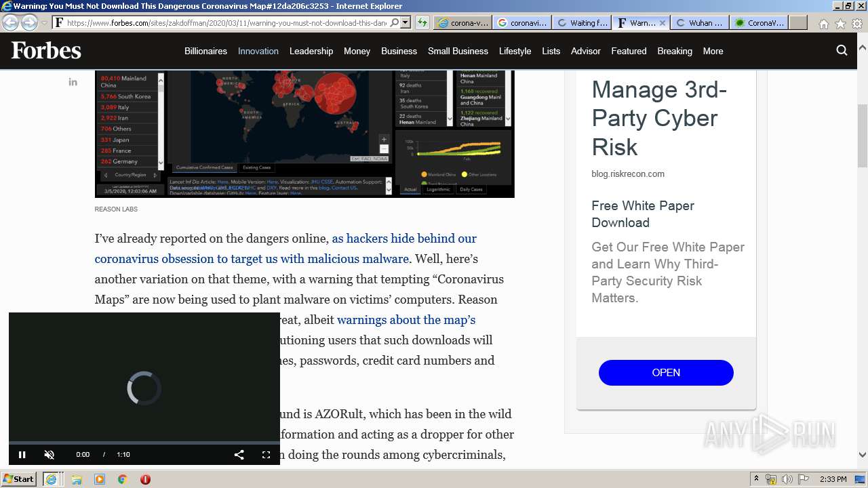This screenshot has width=868, height=488.
Task: Open the Breaking menu
Action: (675, 51)
